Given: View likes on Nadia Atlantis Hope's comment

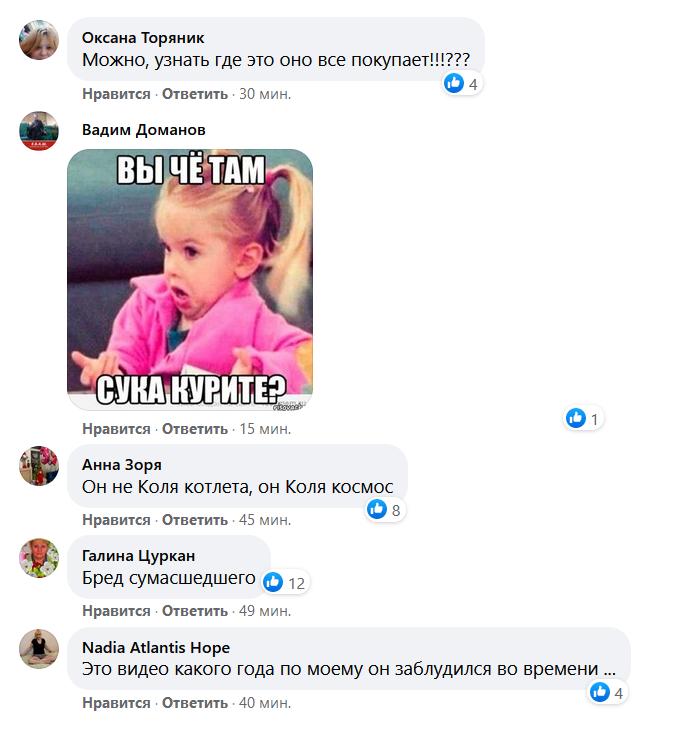Looking at the screenshot, I should tap(607, 692).
